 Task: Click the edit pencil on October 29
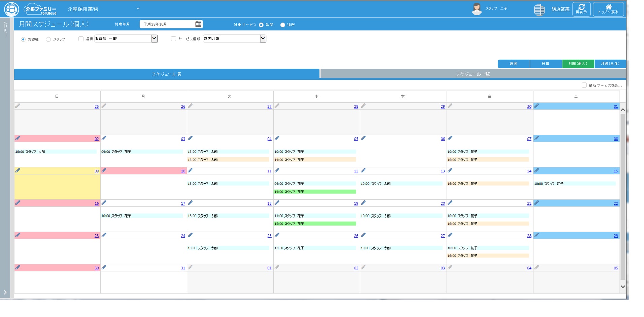(x=537, y=235)
